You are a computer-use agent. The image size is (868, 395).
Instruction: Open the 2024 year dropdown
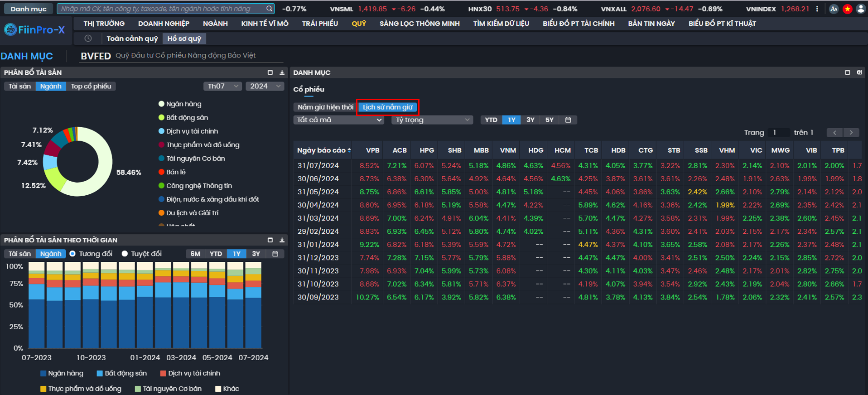pyautogui.click(x=265, y=86)
